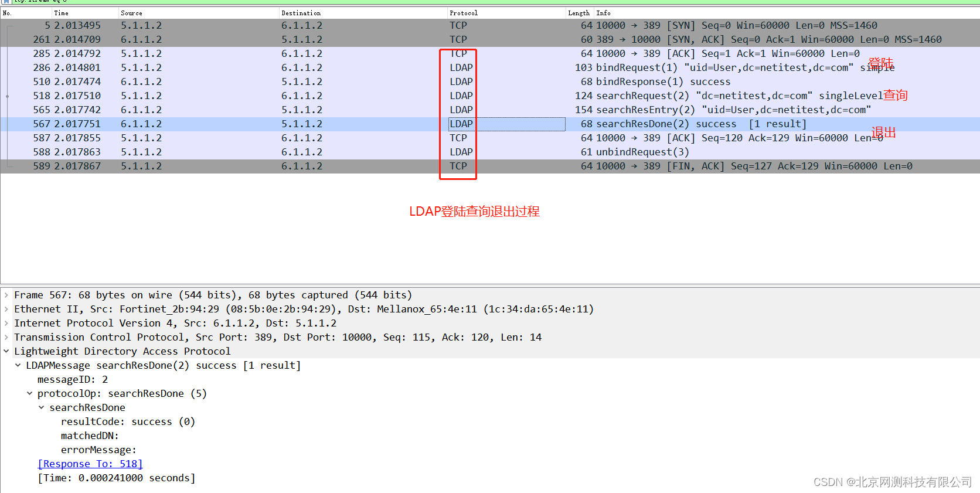Select the Time: 0.000241000 seconds field
Viewport: 980px width, 493px height.
click(117, 478)
